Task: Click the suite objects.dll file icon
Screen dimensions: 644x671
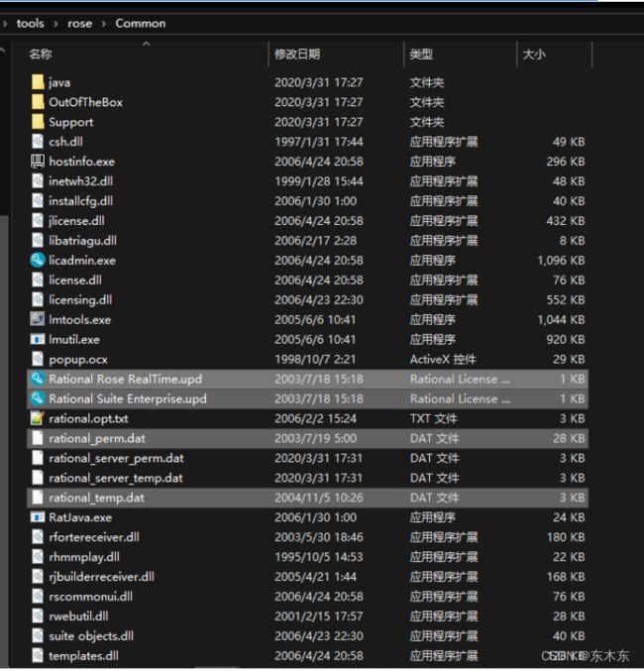Action: click(38, 636)
